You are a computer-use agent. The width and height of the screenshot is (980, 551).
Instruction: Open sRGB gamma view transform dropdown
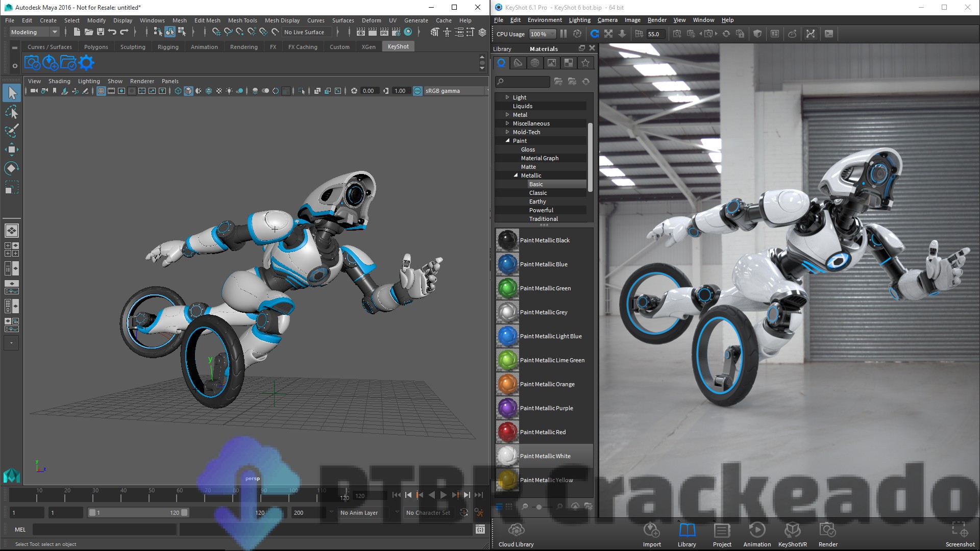tap(455, 91)
